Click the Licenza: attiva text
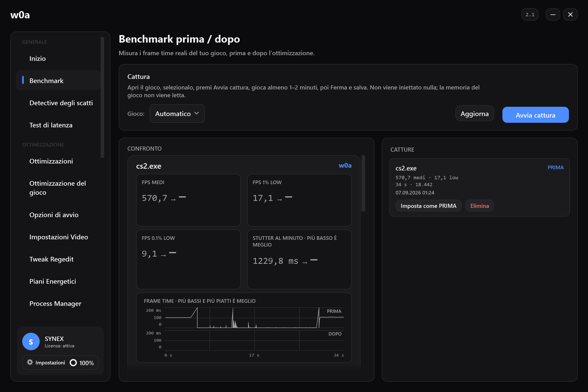Viewport: 588px width, 392px height. pos(60,346)
